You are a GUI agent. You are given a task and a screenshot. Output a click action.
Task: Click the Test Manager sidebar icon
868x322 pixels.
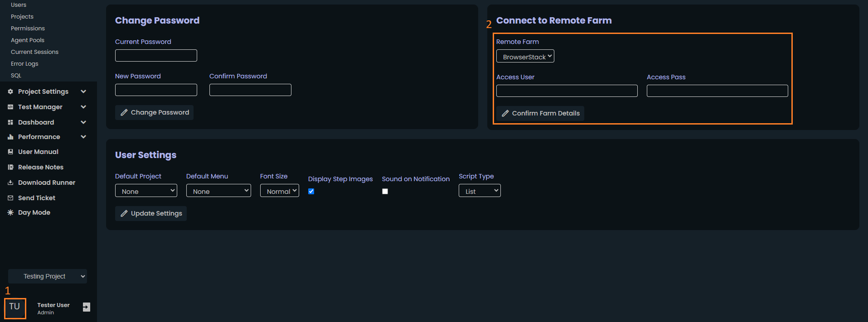(10, 107)
